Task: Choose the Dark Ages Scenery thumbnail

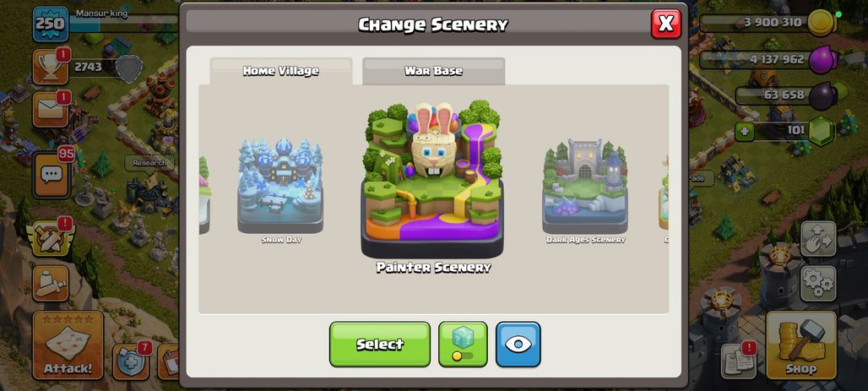Action: [x=585, y=187]
